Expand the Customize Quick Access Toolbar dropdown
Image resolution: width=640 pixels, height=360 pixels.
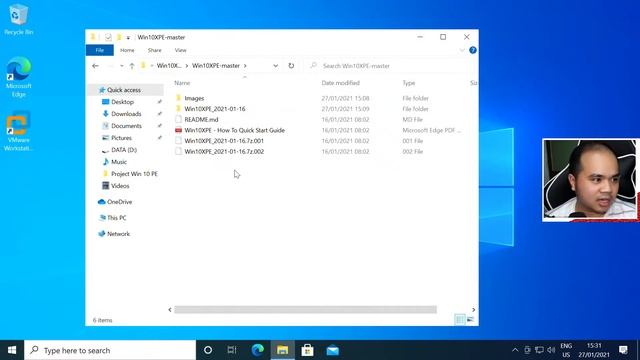point(128,38)
